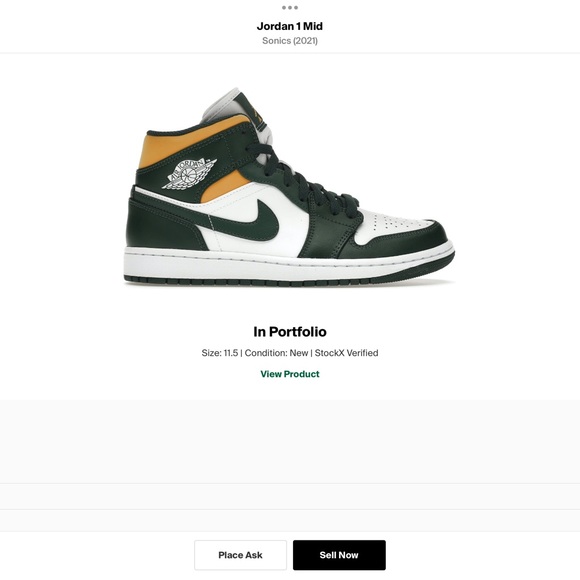The height and width of the screenshot is (580, 580).
Task: Open the Jordan 1 Mid sneaker image
Action: click(x=289, y=187)
